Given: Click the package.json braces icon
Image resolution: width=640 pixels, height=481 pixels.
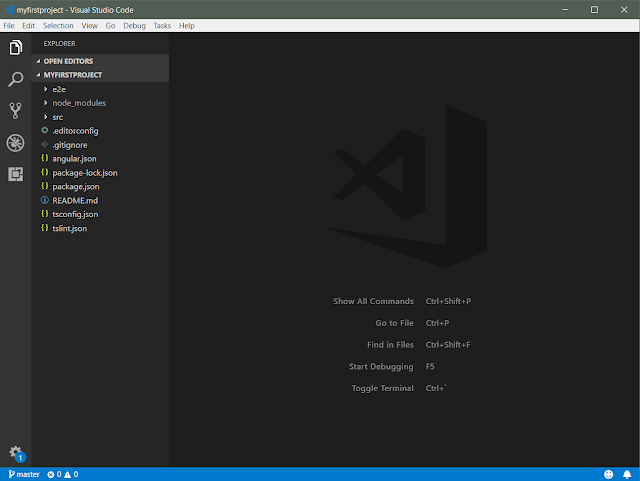Looking at the screenshot, I should pyautogui.click(x=44, y=186).
